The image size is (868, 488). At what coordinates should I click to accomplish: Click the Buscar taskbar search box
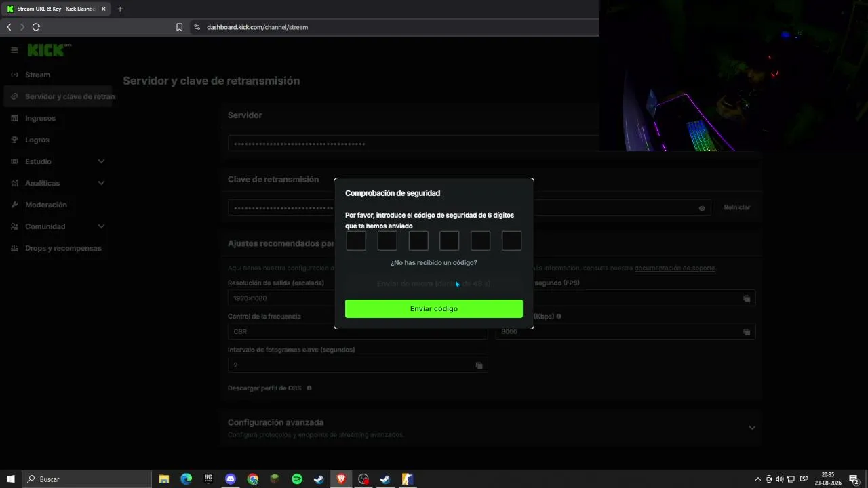coord(87,479)
